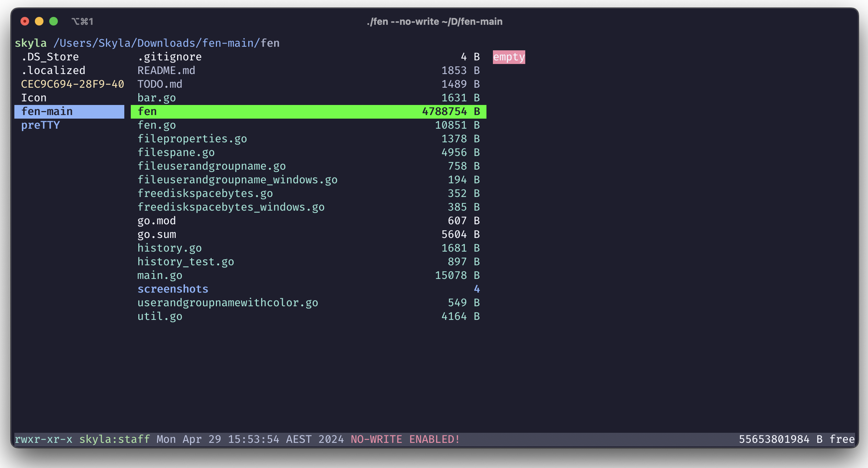Select the fen.go file
The height and width of the screenshot is (468, 868).
[x=309, y=125]
